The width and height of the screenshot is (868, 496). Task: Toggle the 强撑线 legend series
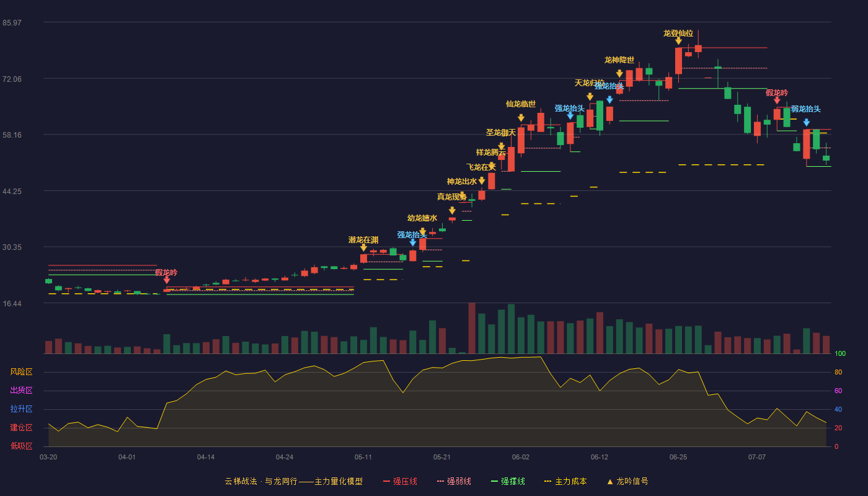[x=508, y=481]
